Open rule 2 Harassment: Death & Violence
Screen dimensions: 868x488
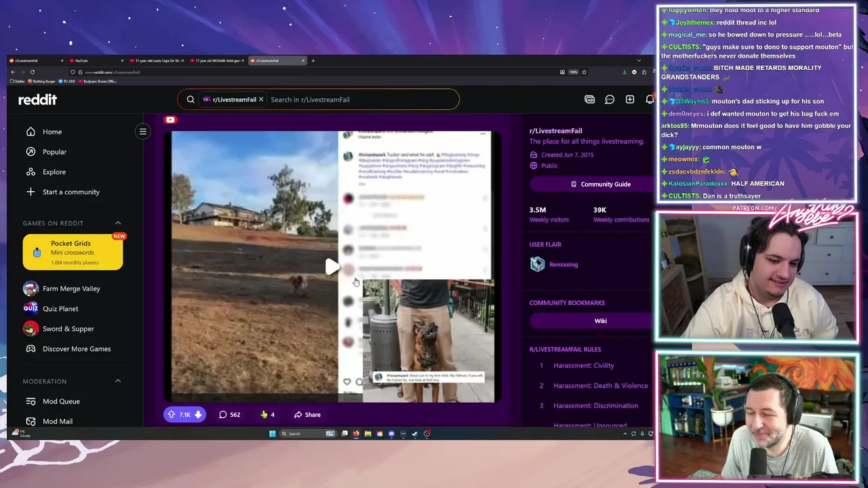tap(601, 386)
